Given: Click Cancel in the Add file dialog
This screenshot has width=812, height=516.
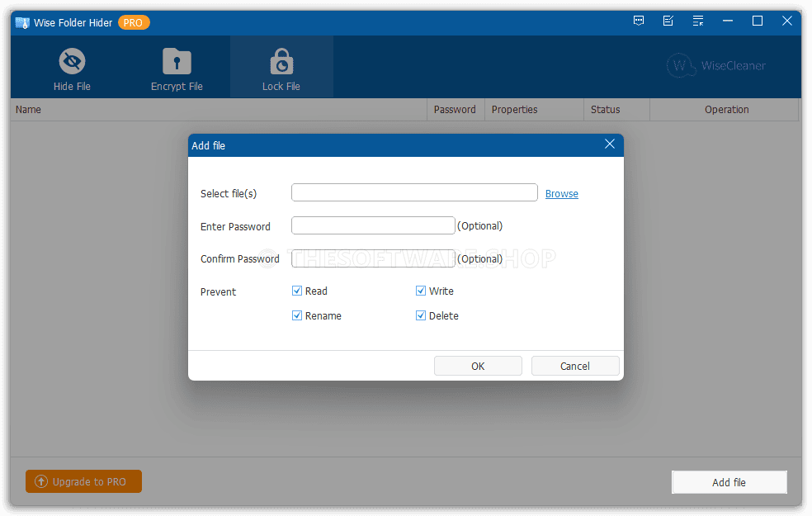Looking at the screenshot, I should [x=575, y=366].
